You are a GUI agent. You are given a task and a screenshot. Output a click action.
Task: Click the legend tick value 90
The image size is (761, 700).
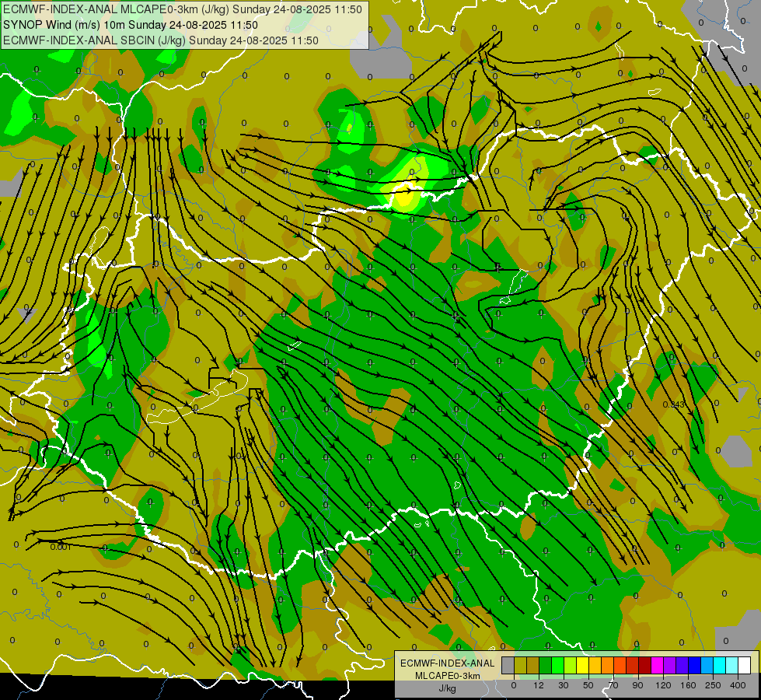click(x=638, y=685)
